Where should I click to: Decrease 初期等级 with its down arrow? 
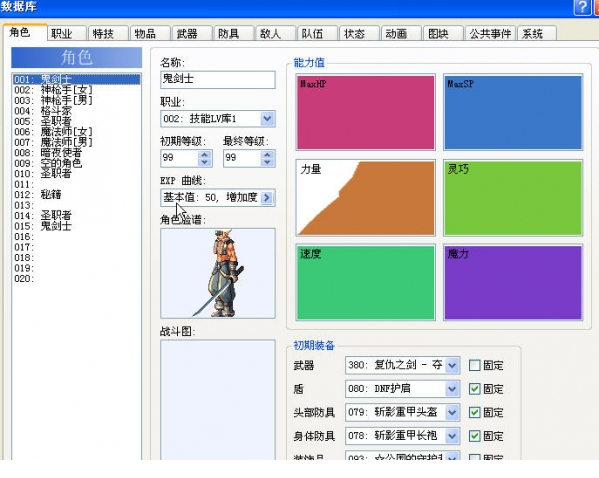pos(205,162)
